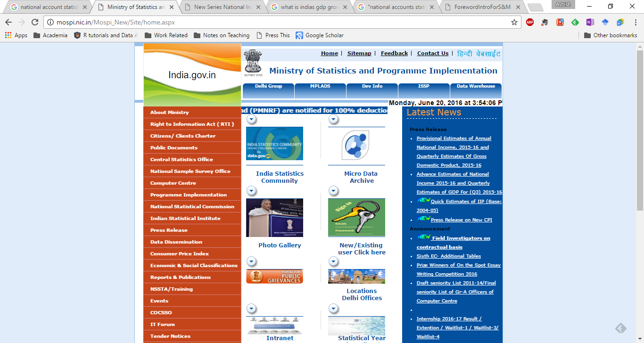The width and height of the screenshot is (644, 343).
Task: Open About Ministry in the sidebar menu
Action: pyautogui.click(x=192, y=112)
